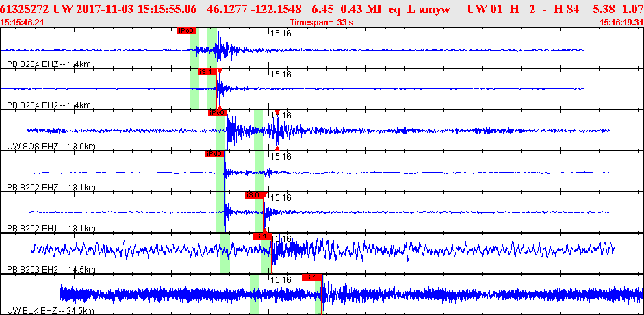
Task: Click the start time 15:15:46.21
Action: tap(23, 22)
